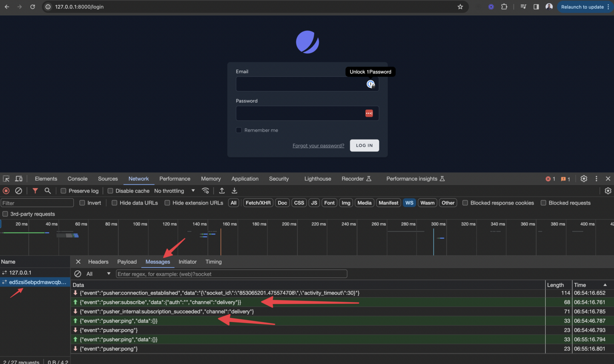The image size is (614, 364).
Task: Export HAR file using the download icon
Action: (x=235, y=191)
